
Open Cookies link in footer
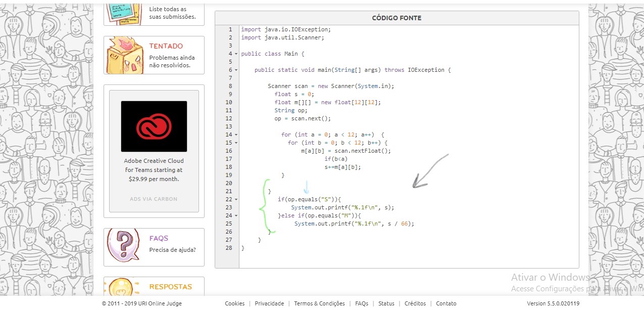click(235, 303)
